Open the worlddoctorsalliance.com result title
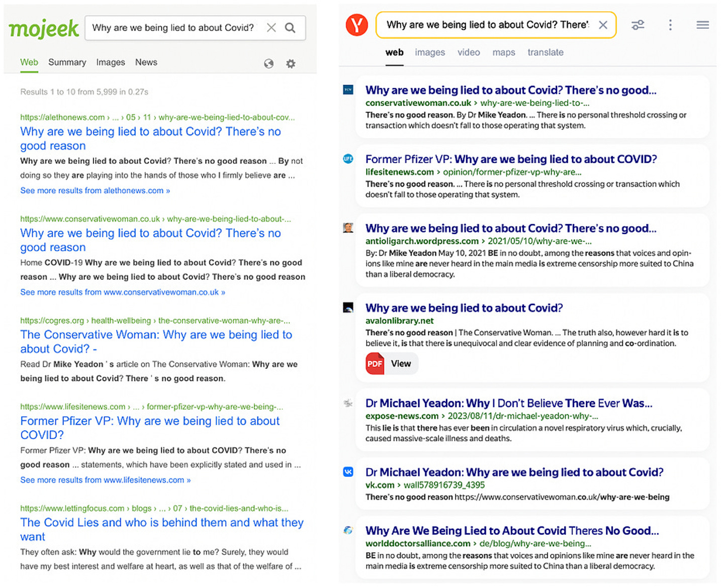721x588 pixels. pos(512,530)
